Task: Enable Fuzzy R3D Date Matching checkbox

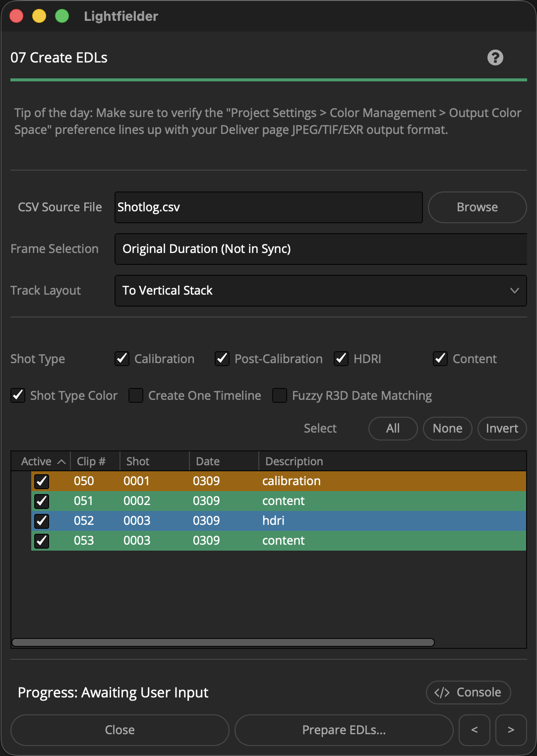Action: (280, 395)
